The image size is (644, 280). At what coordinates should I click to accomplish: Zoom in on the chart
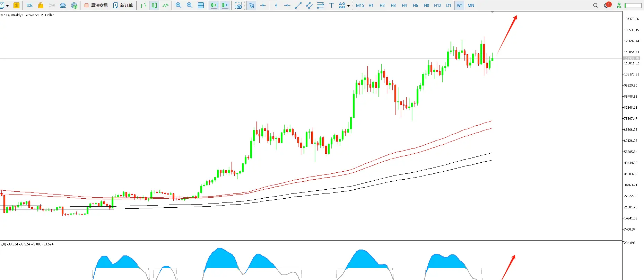coord(179,5)
